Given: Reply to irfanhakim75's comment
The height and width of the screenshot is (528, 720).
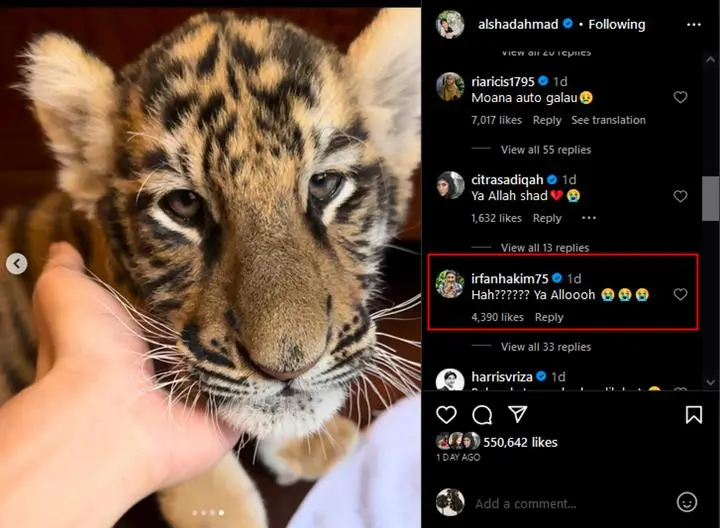Looking at the screenshot, I should click(549, 317).
